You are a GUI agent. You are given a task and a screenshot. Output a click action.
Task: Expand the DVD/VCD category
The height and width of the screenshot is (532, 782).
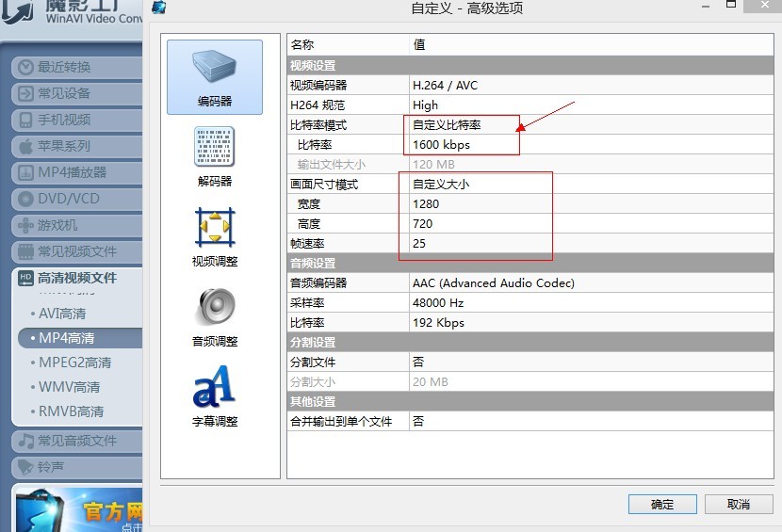tap(75, 200)
